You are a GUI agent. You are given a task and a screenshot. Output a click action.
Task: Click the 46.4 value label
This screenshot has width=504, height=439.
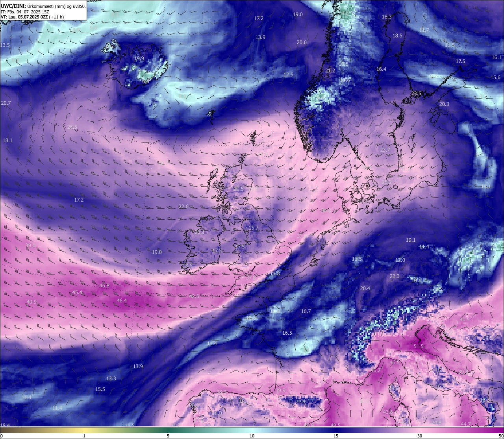coord(122,300)
